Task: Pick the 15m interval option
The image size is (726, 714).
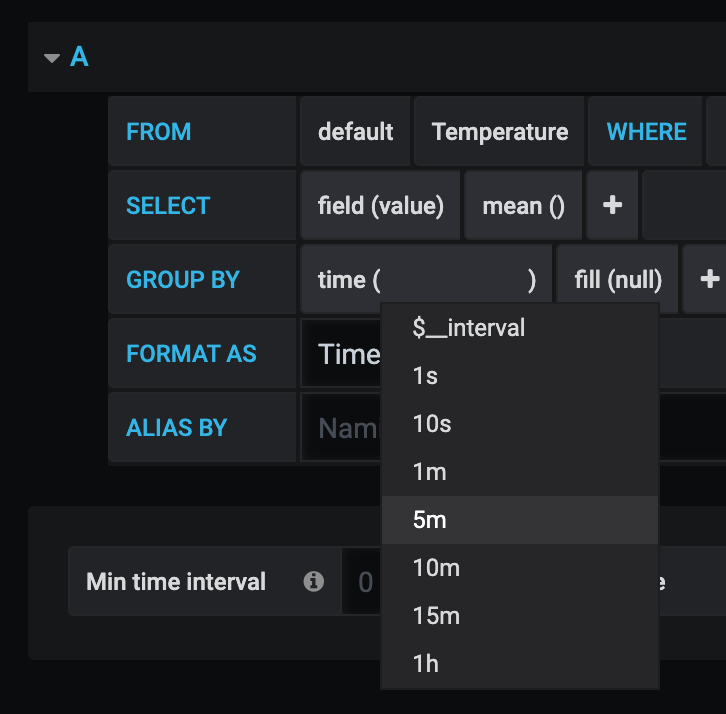Action: click(435, 616)
